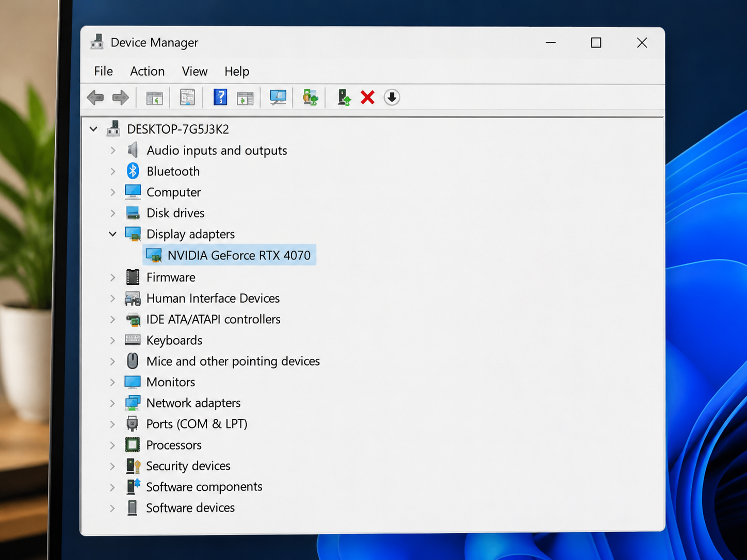Screen dimensions: 747x560
Task: Open the File menu
Action: tap(103, 71)
